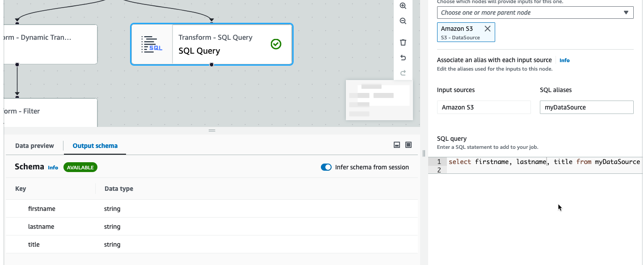Zoom in on the job canvas
This screenshot has height=265, width=644.
pos(403,6)
